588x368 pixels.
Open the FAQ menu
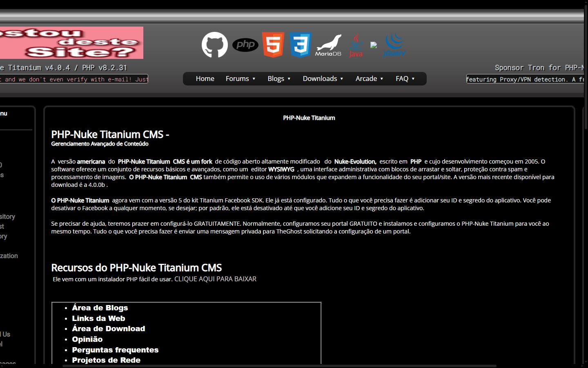405,79
